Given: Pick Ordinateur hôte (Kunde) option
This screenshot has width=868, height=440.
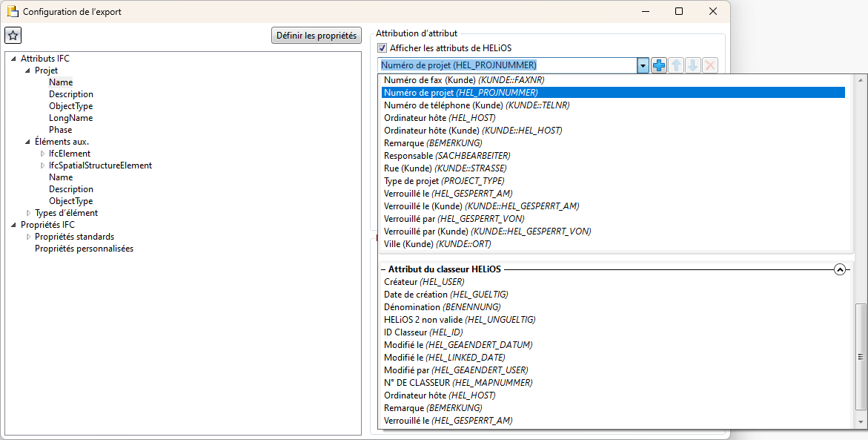Looking at the screenshot, I should pyautogui.click(x=613, y=131).
